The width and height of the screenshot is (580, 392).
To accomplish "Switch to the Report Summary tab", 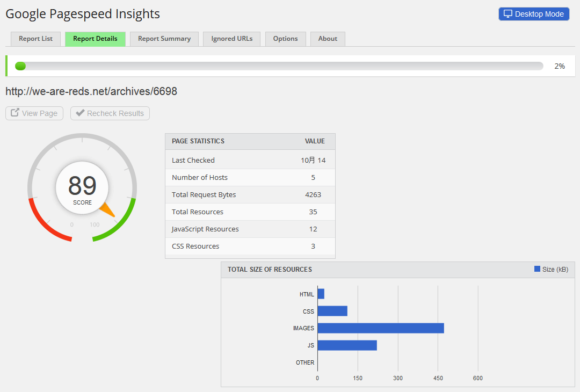I will [x=164, y=39].
